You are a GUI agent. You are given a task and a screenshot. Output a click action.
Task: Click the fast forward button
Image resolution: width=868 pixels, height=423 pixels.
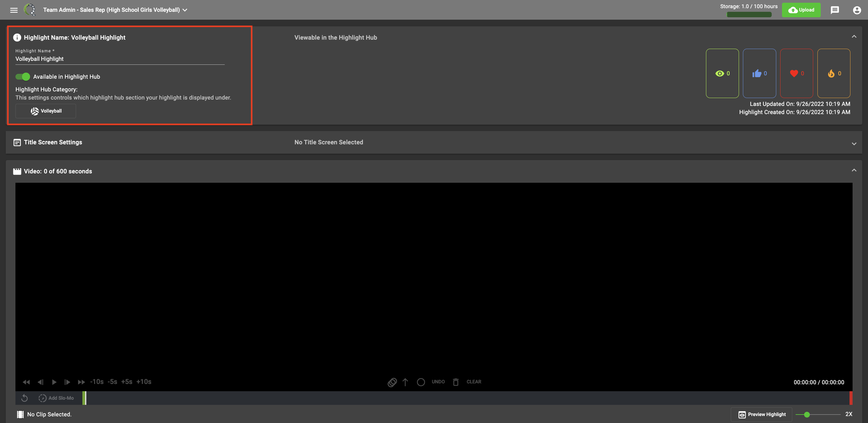81,382
